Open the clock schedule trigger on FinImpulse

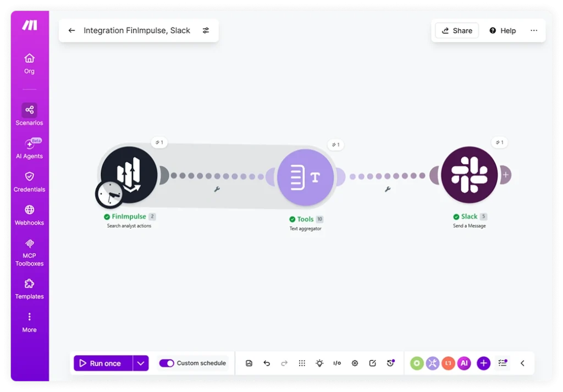coord(109,194)
